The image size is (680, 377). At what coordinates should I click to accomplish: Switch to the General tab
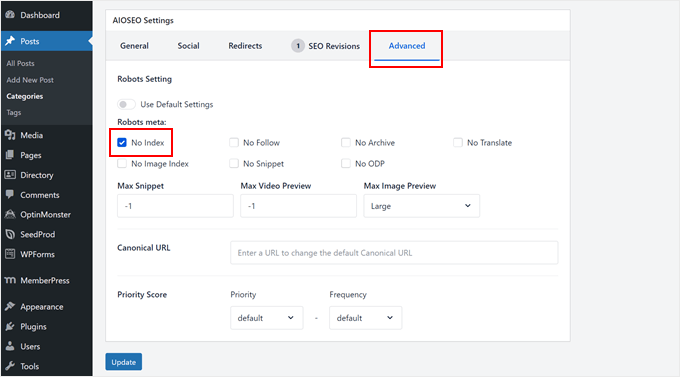pos(134,46)
